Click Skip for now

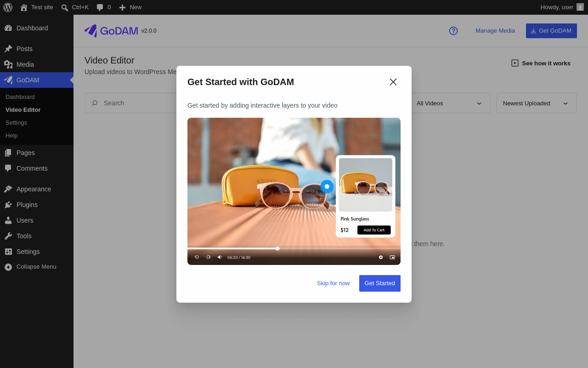tap(334, 283)
